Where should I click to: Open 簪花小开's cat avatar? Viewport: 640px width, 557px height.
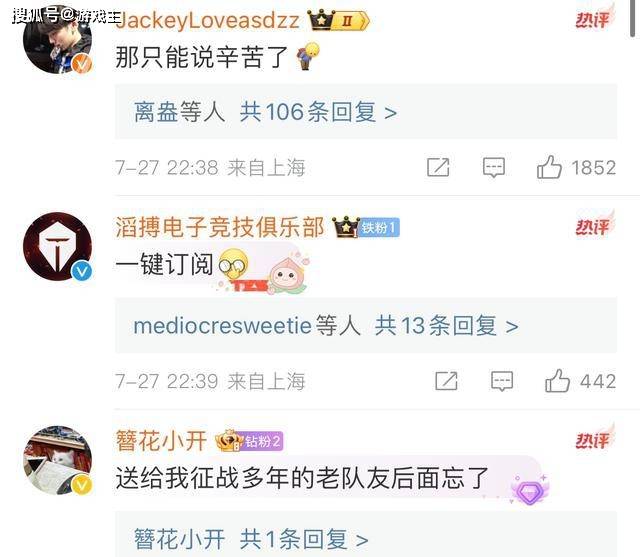(58, 460)
